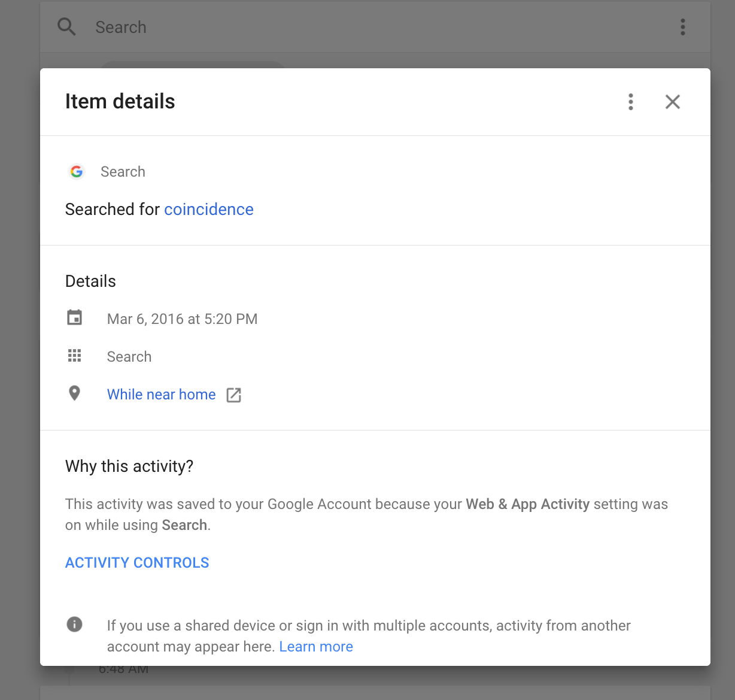Open the Item details more options menu
The height and width of the screenshot is (700, 735).
click(x=630, y=102)
